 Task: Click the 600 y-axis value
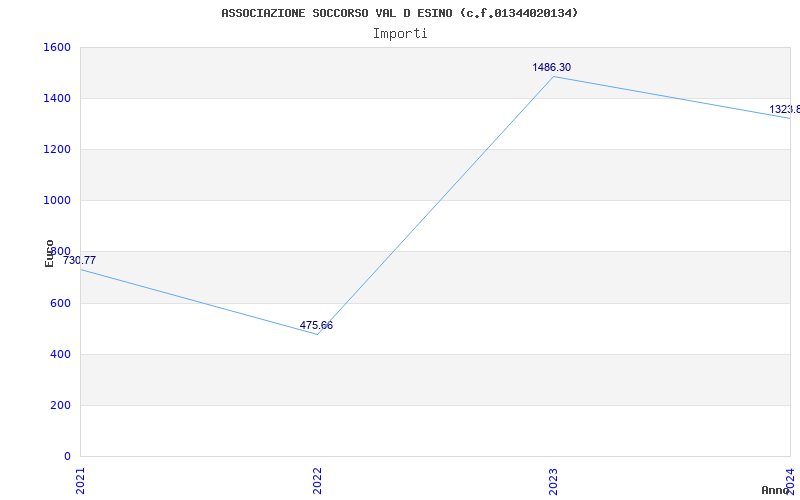[60, 304]
